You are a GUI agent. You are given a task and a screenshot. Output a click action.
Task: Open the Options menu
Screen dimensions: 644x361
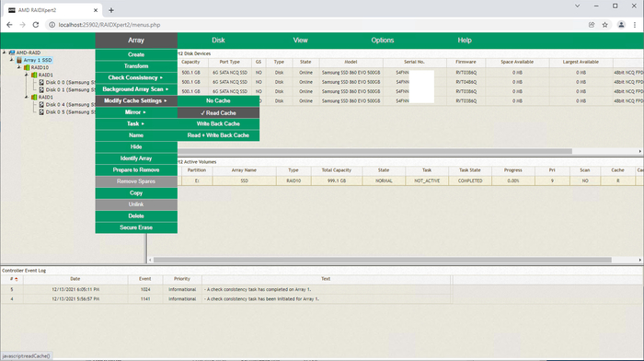pos(383,41)
